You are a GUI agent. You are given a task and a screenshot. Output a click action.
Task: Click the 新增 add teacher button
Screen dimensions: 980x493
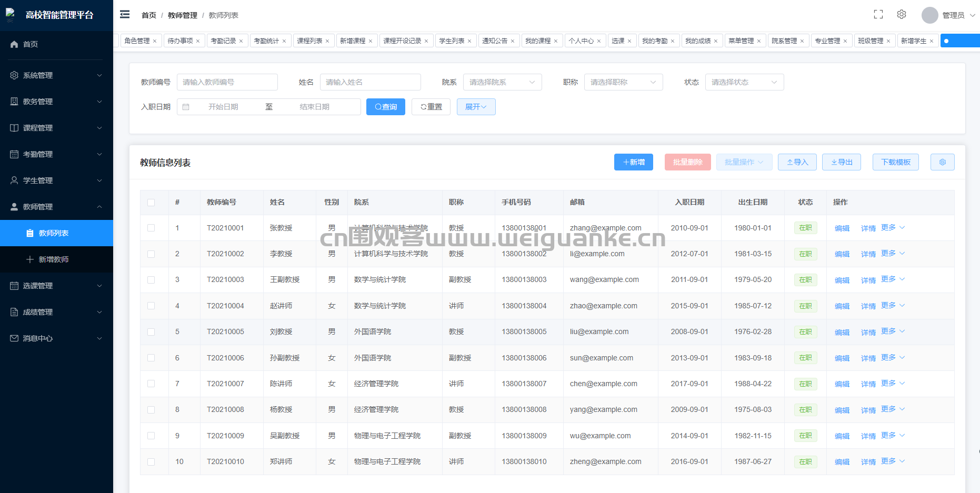633,162
